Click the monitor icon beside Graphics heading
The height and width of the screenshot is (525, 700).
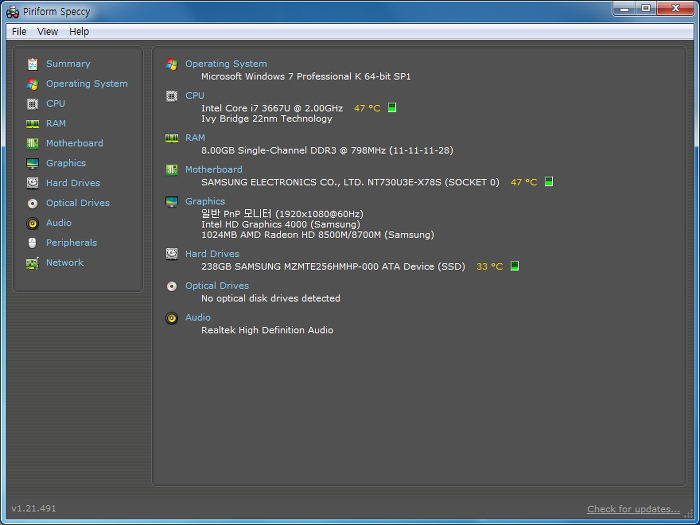171,202
